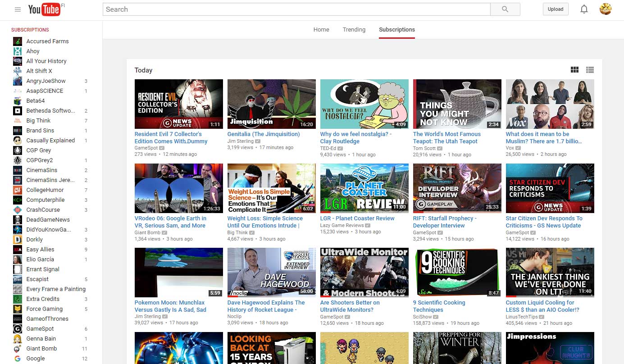Click the DeadGameNews skull icon
This screenshot has width=624, height=364.
pos(18,219)
